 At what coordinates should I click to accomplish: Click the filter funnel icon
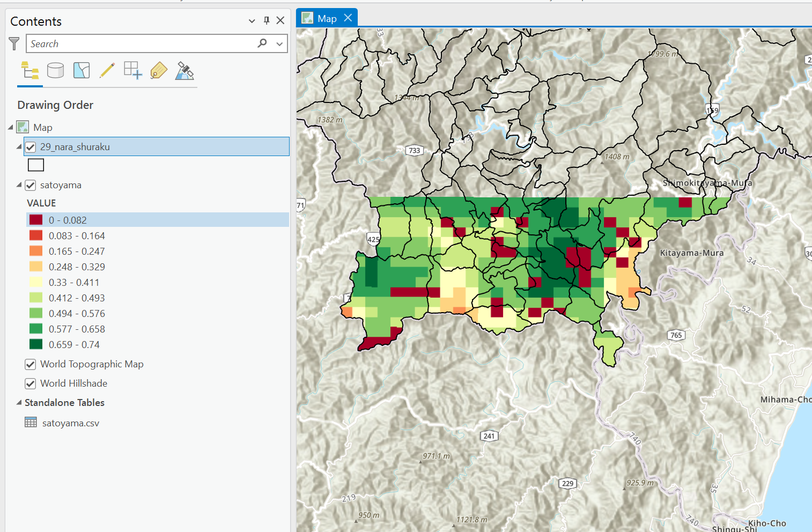pyautogui.click(x=14, y=44)
